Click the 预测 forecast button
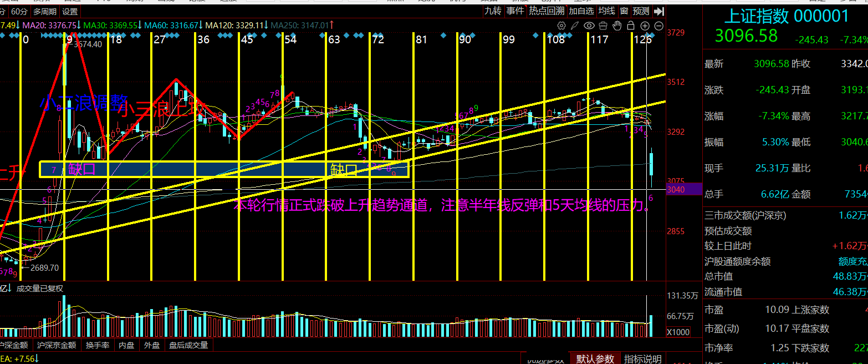 point(641,11)
